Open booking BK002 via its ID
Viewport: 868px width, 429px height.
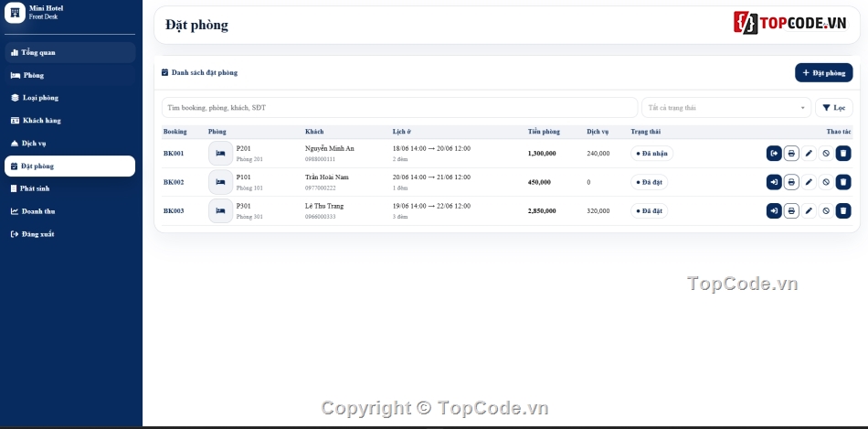coord(174,182)
